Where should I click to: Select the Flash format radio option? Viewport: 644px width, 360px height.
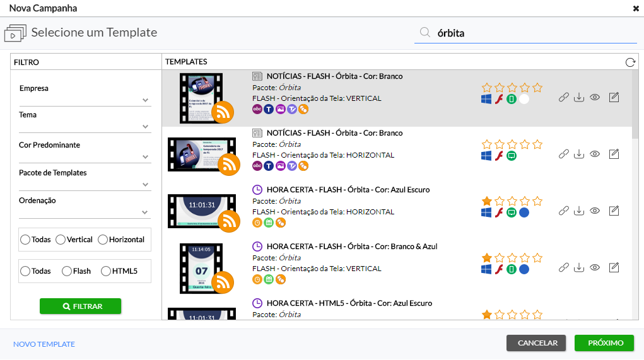pos(67,271)
